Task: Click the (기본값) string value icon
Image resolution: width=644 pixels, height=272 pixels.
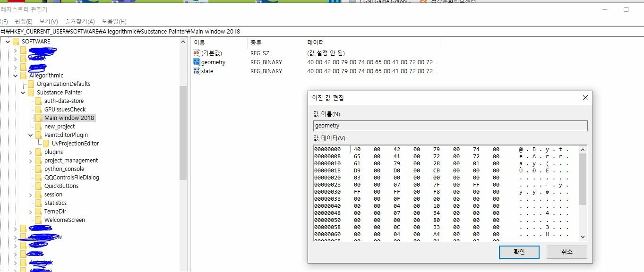Action: (x=197, y=53)
